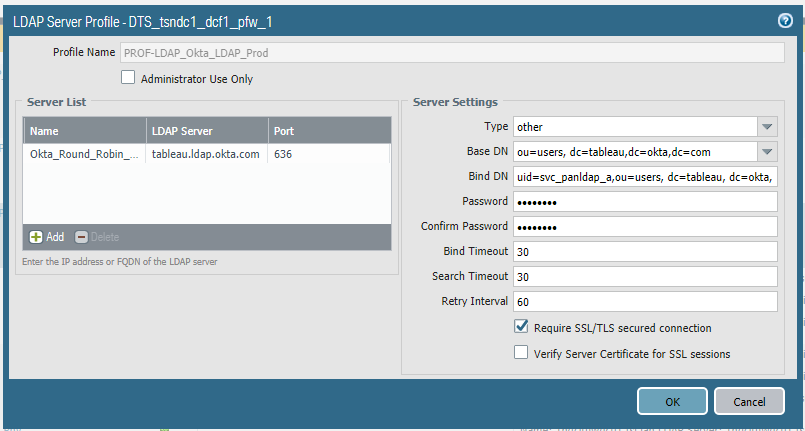Click the Base DN text field
The width and height of the screenshot is (805, 431).
pyautogui.click(x=636, y=152)
